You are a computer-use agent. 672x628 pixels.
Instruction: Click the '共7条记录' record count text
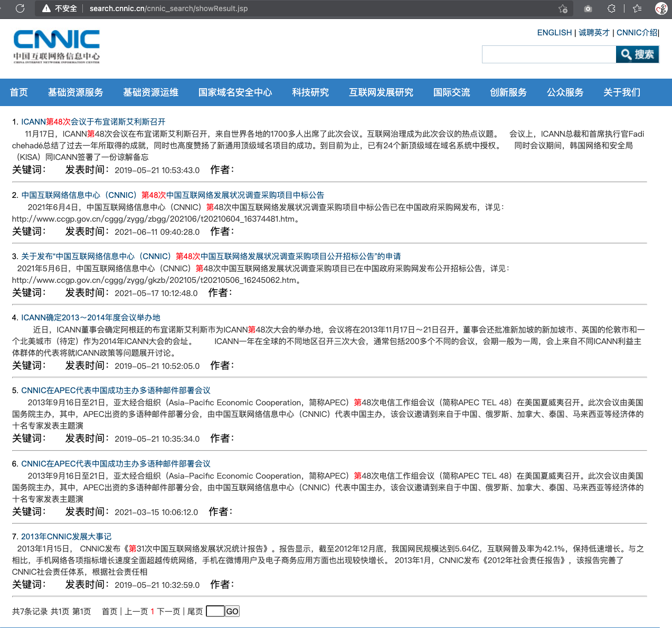30,612
